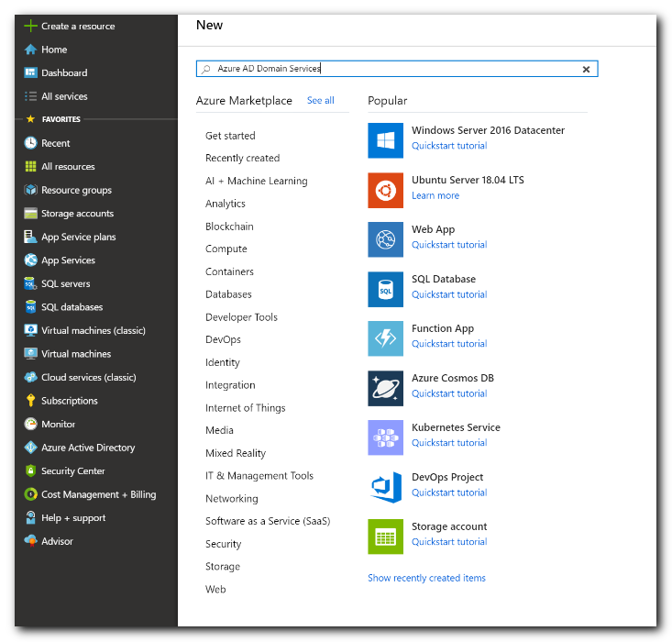Clear the search box with the X
This screenshot has width=672, height=642.
click(586, 69)
